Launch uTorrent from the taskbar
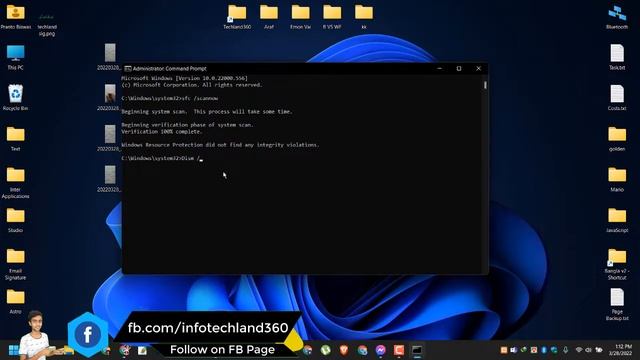The height and width of the screenshot is (360, 640). coord(326,350)
